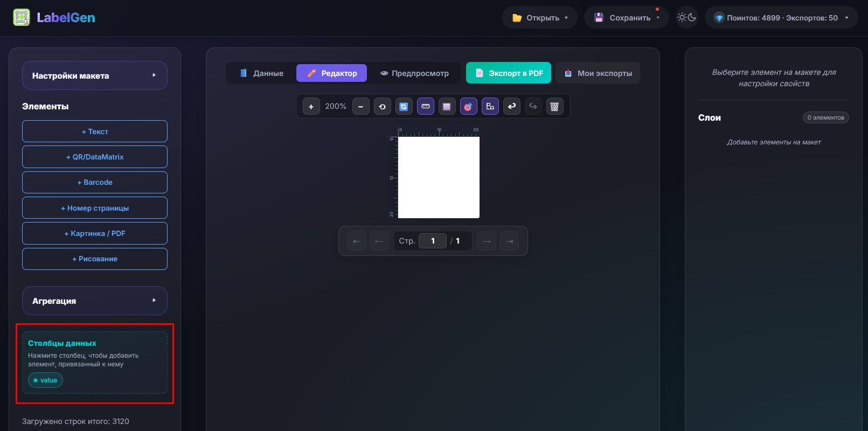The image size is (868, 431).
Task: Go to the first page
Action: (357, 241)
